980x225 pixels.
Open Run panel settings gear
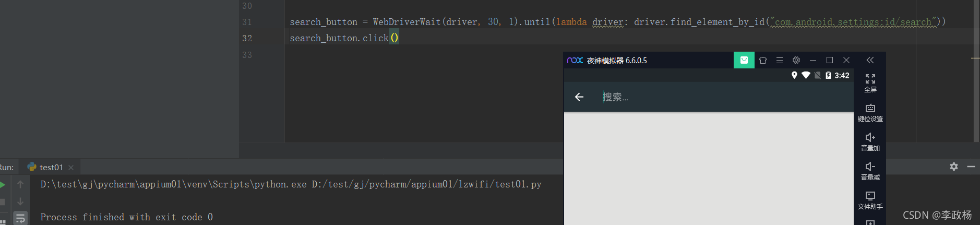953,167
